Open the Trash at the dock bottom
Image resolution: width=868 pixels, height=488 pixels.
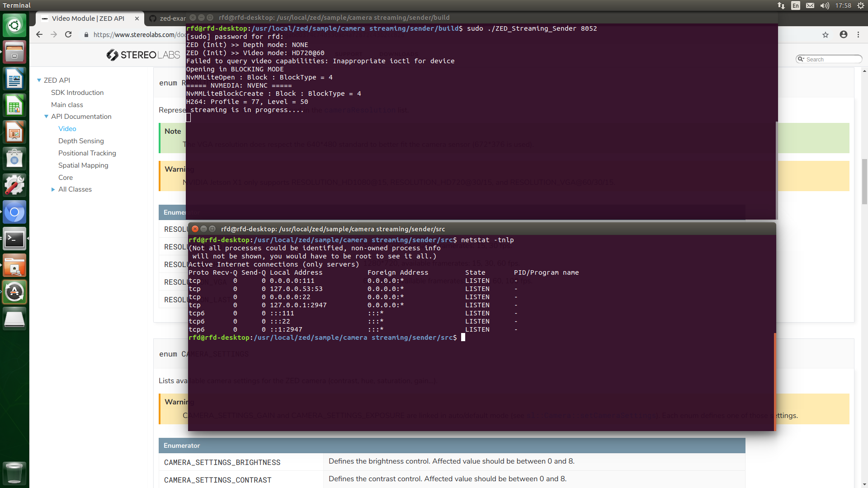(x=15, y=474)
